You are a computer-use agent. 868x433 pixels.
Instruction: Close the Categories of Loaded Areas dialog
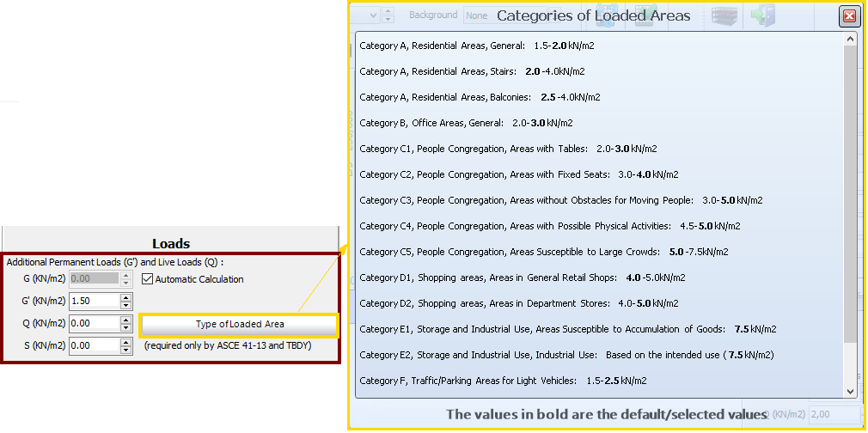848,15
